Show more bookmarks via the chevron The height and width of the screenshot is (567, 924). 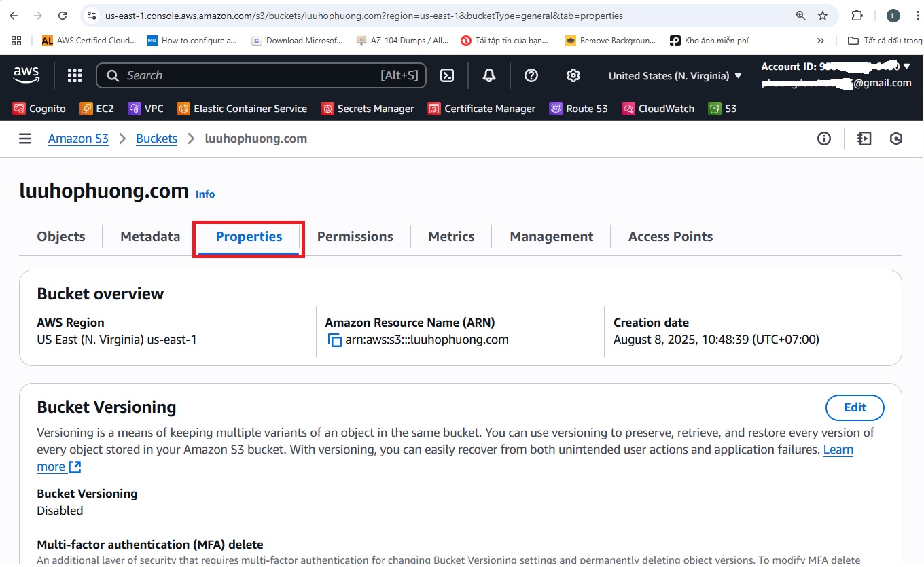tap(821, 41)
